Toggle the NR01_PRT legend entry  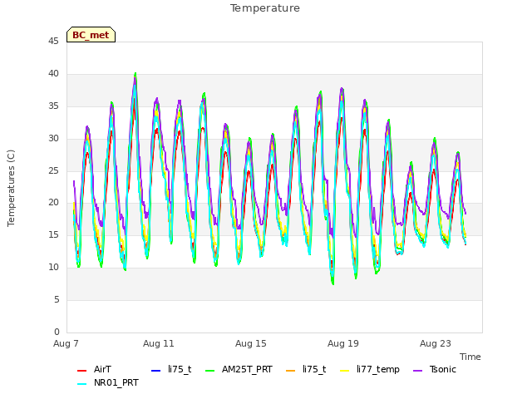(x=108, y=383)
